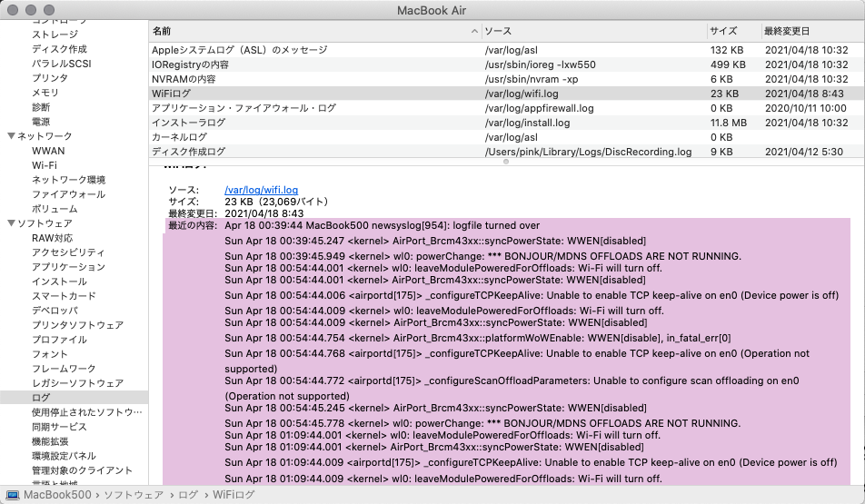Image resolution: width=865 pixels, height=504 pixels.
Task: Open the /var/log/wifi.log source link
Action: [261, 190]
